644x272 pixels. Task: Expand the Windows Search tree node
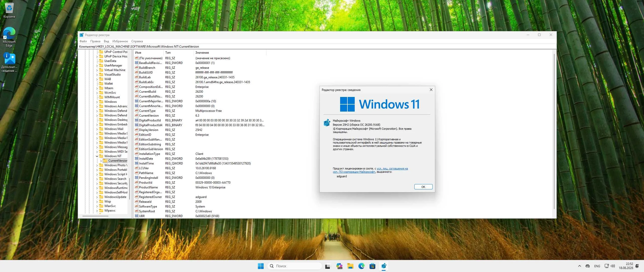[97, 179]
